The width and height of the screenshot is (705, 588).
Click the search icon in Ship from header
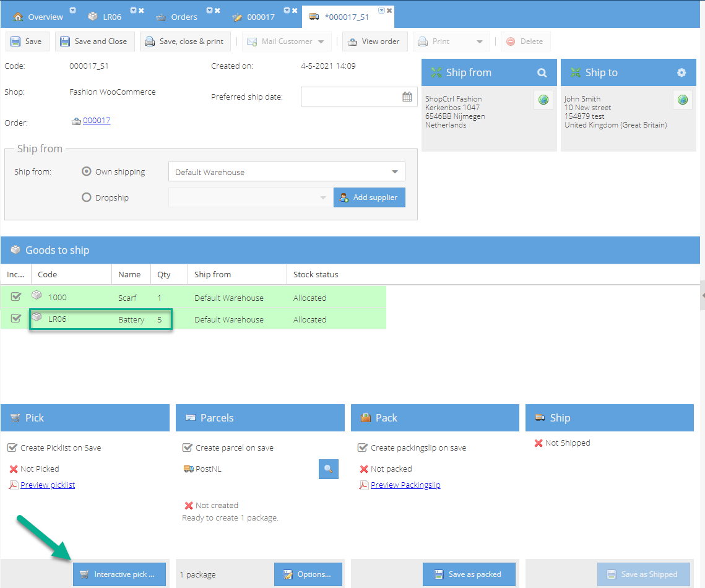[542, 73]
